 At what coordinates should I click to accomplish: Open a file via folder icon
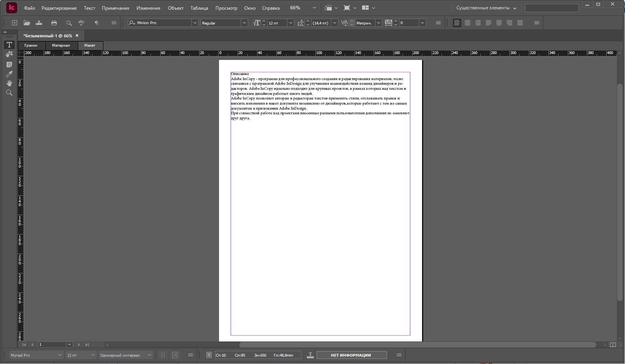coord(26,23)
